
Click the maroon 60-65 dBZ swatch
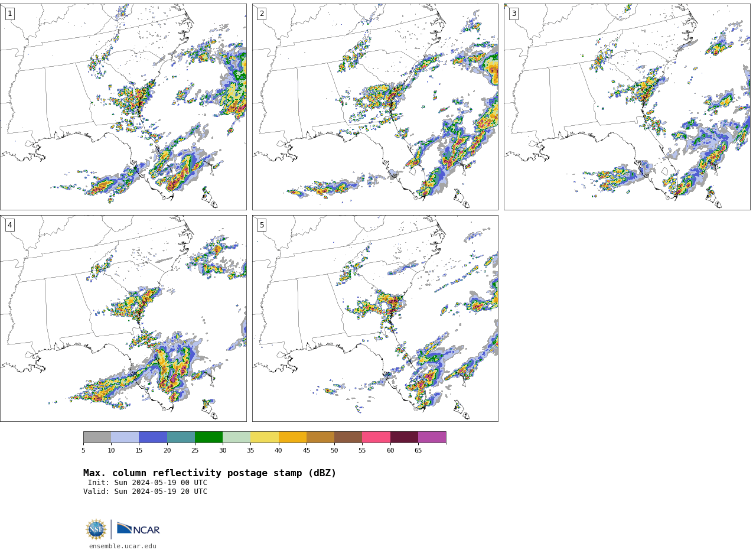(x=404, y=437)
